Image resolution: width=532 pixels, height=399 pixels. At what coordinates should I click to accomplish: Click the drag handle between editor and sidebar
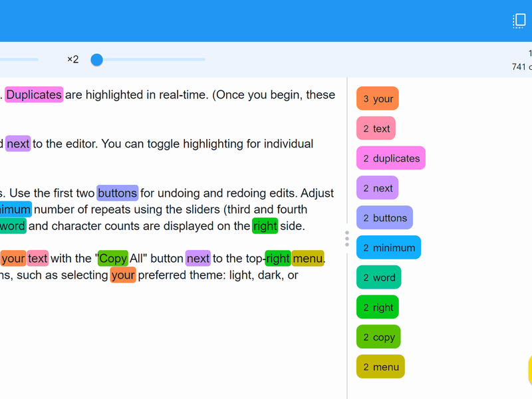347,239
